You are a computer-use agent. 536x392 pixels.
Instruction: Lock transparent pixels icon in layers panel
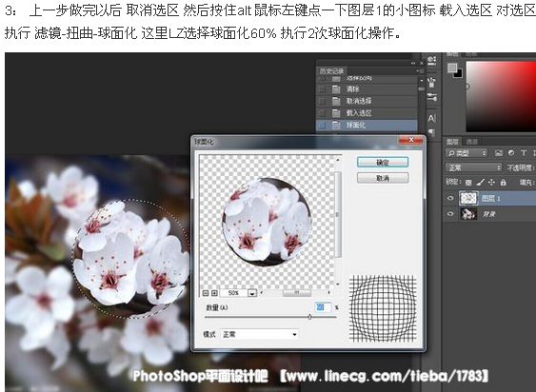tap(469, 183)
